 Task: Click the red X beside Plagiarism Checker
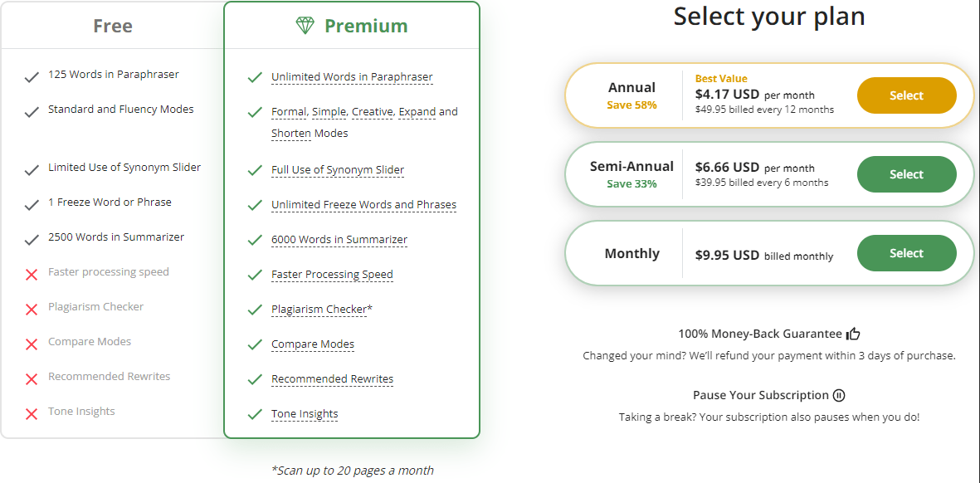click(x=32, y=310)
